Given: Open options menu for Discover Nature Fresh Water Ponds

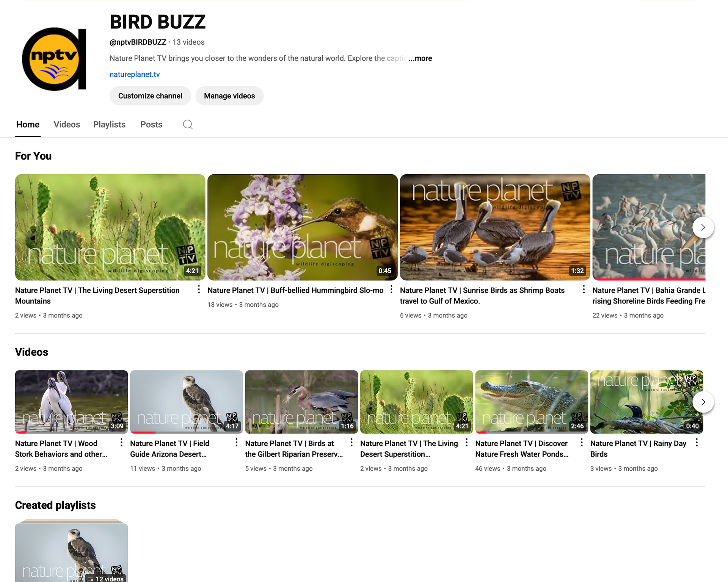Looking at the screenshot, I should pos(582,443).
